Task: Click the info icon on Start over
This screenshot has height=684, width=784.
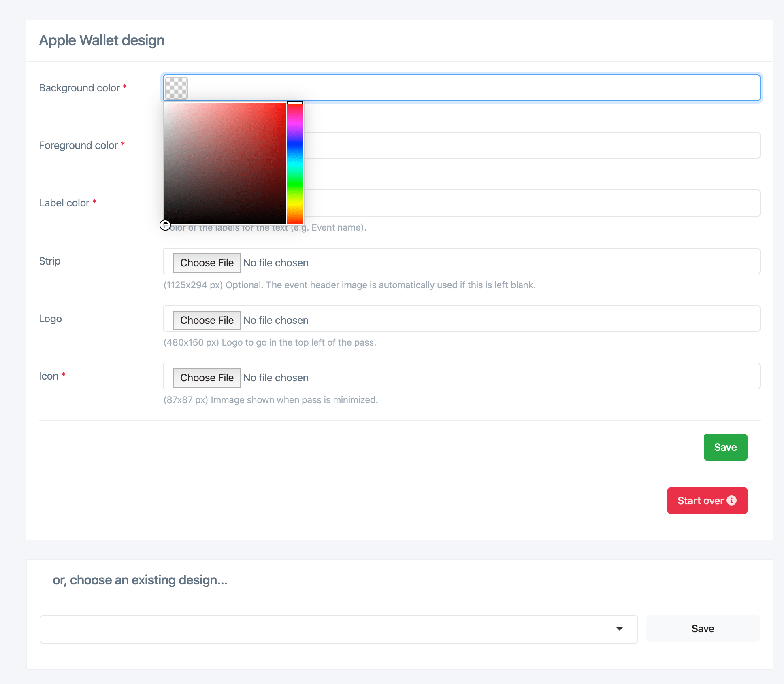Action: click(x=732, y=501)
